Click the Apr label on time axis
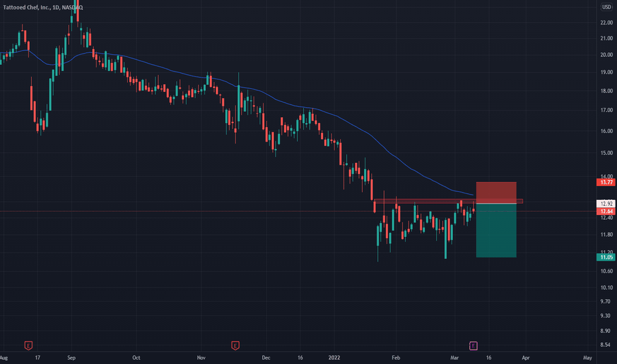The width and height of the screenshot is (617, 364). [526, 357]
